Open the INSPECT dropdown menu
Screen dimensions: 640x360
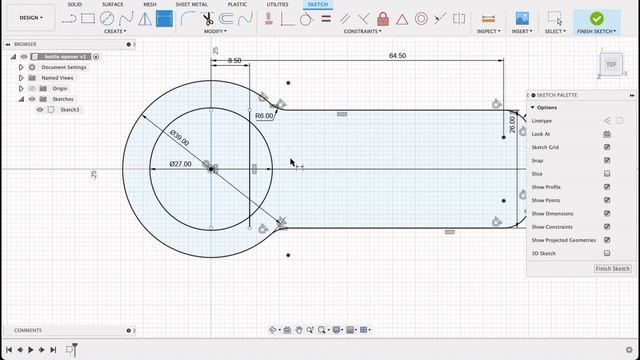488,31
